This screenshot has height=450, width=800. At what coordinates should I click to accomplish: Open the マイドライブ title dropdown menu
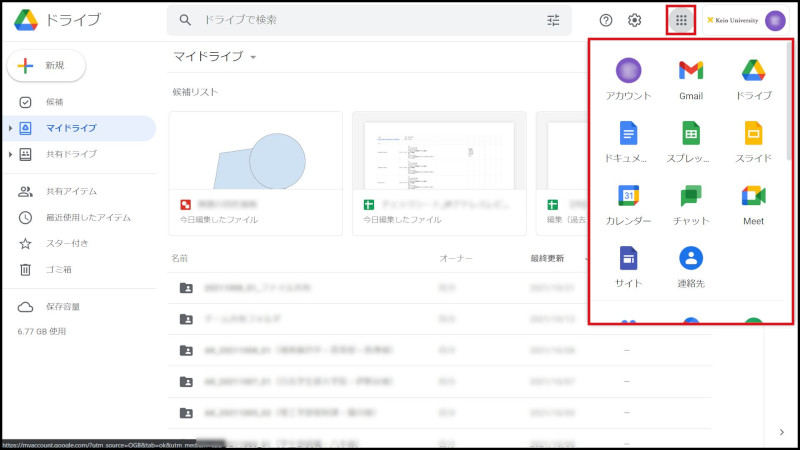pyautogui.click(x=253, y=57)
